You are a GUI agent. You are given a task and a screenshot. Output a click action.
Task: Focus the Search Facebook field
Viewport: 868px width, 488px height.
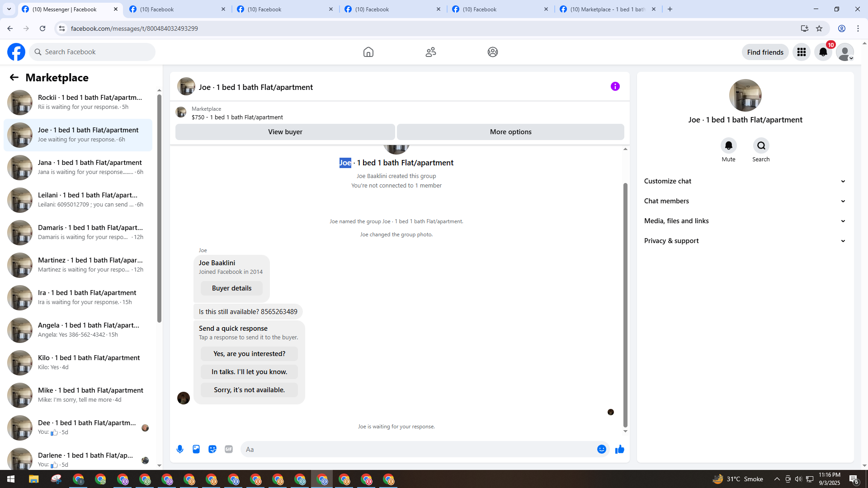tap(93, 52)
